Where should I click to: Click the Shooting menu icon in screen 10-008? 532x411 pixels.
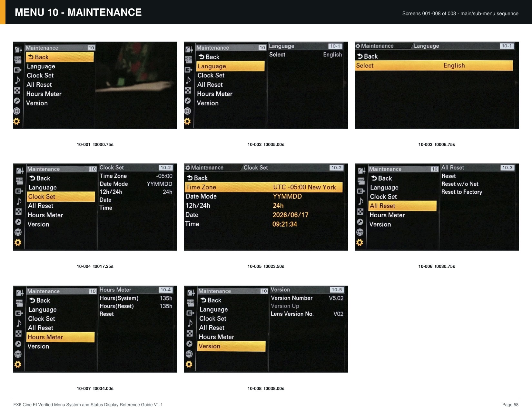(x=191, y=293)
